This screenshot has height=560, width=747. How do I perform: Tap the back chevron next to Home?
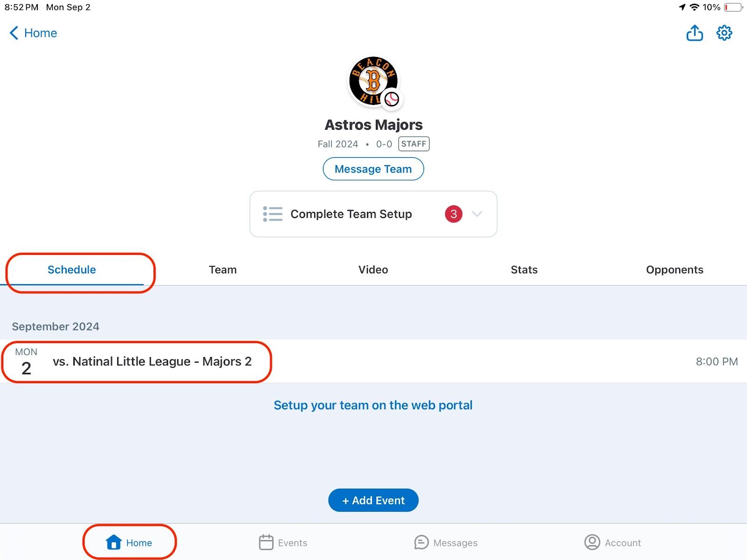[14, 33]
